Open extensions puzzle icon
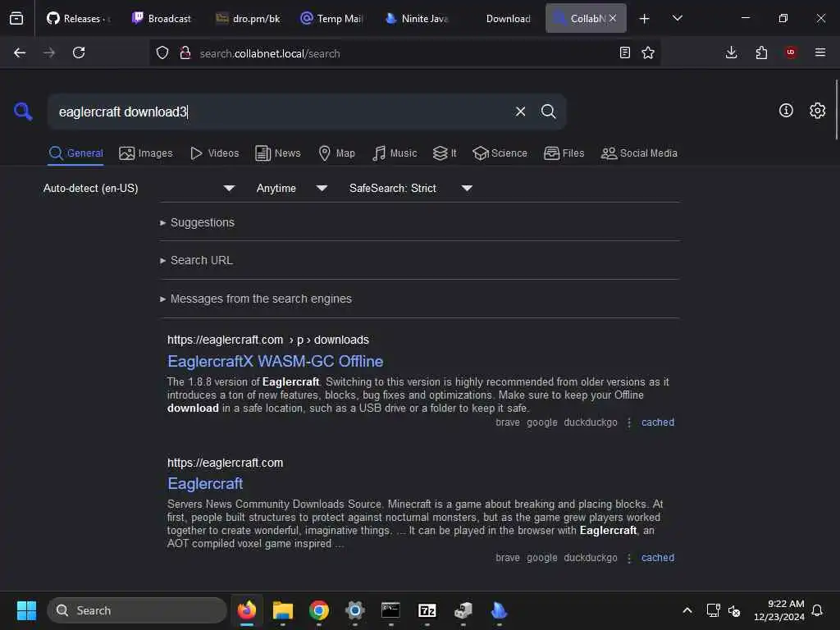This screenshot has width=840, height=630. (x=761, y=52)
